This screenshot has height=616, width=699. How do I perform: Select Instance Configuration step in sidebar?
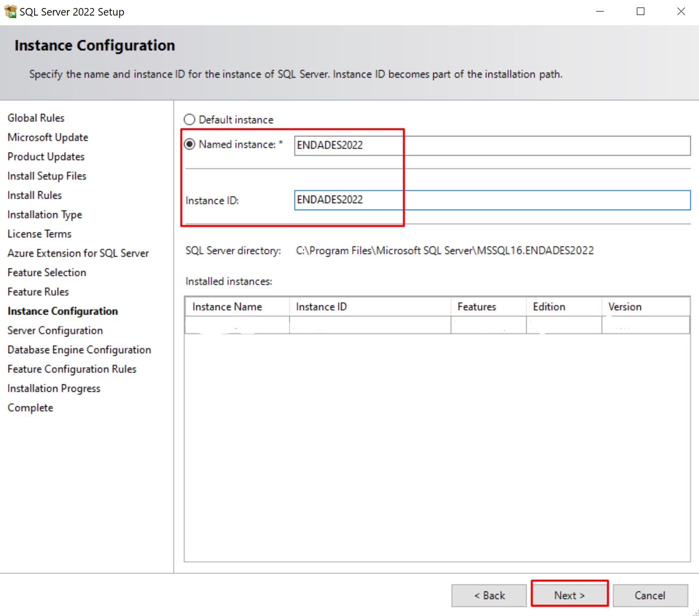click(63, 311)
